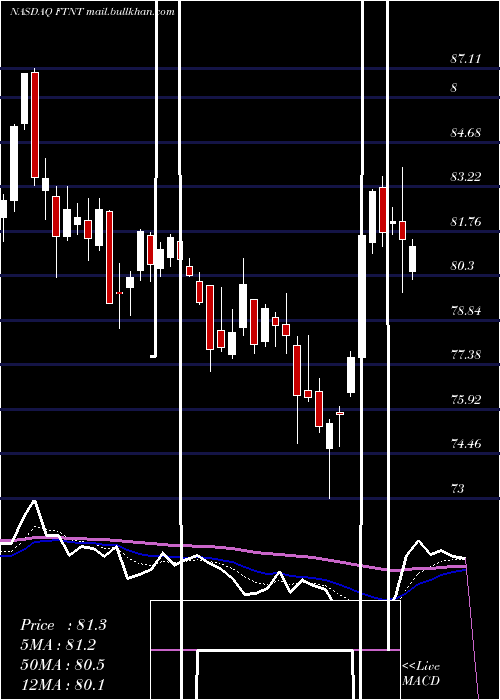Click the 81.76 price axis label

tap(466, 221)
